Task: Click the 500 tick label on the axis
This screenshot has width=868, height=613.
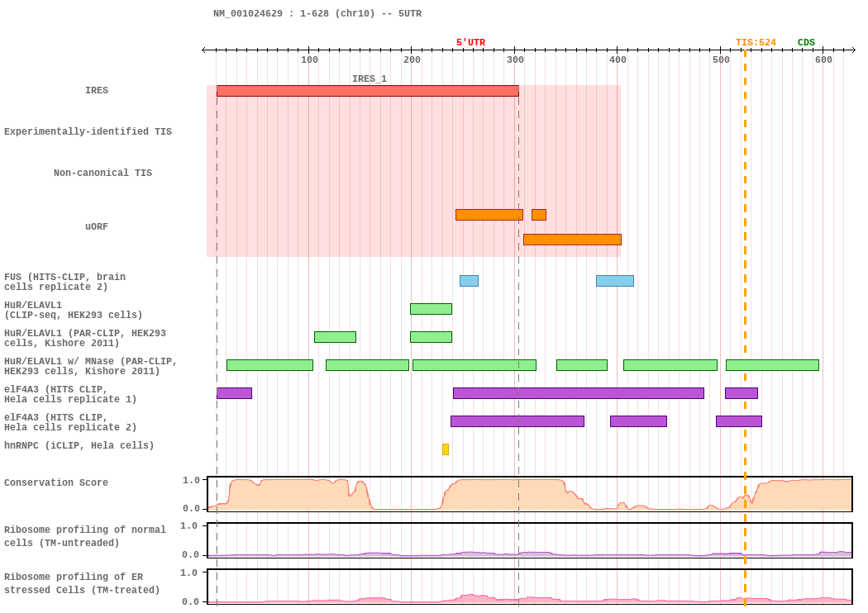Action: [721, 59]
